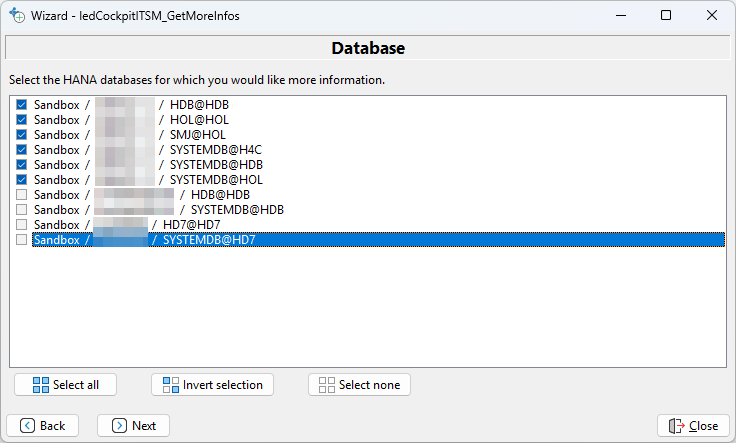Click the wizard icon in title bar
Image resolution: width=736 pixels, height=443 pixels.
tap(16, 16)
